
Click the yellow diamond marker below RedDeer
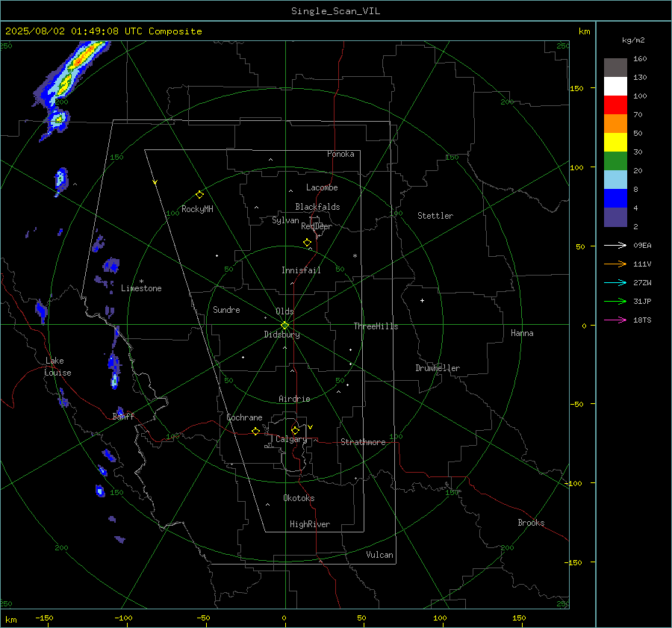[x=308, y=243]
